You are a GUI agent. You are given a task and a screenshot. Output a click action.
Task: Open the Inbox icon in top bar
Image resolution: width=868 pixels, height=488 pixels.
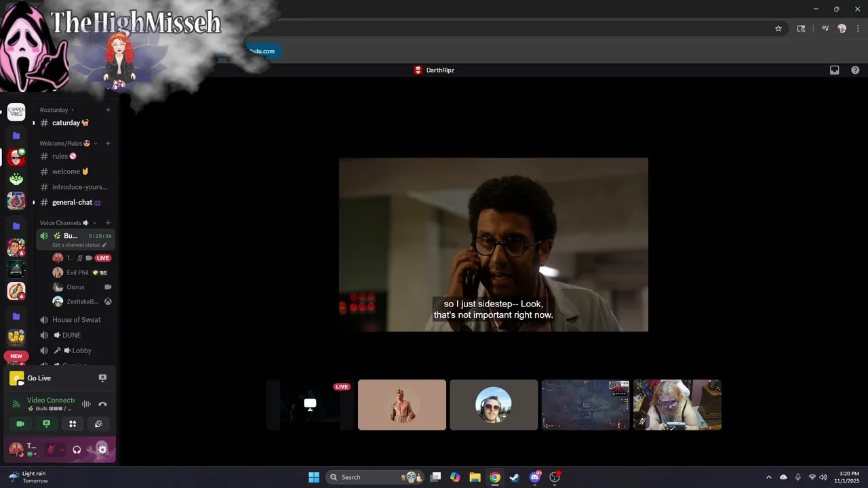tap(835, 70)
